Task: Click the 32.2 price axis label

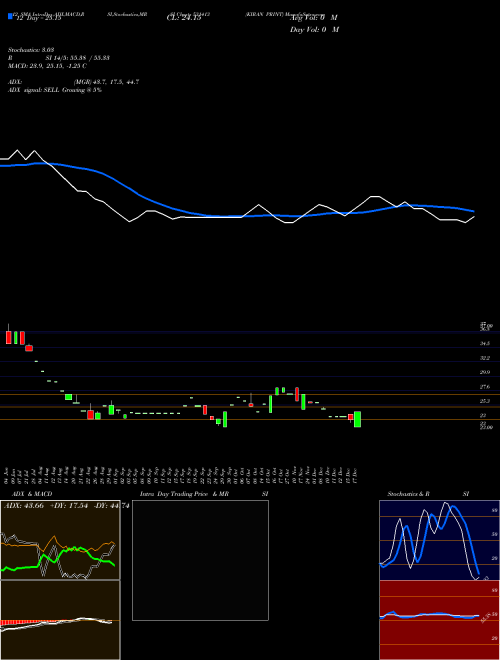Action: 485,358
